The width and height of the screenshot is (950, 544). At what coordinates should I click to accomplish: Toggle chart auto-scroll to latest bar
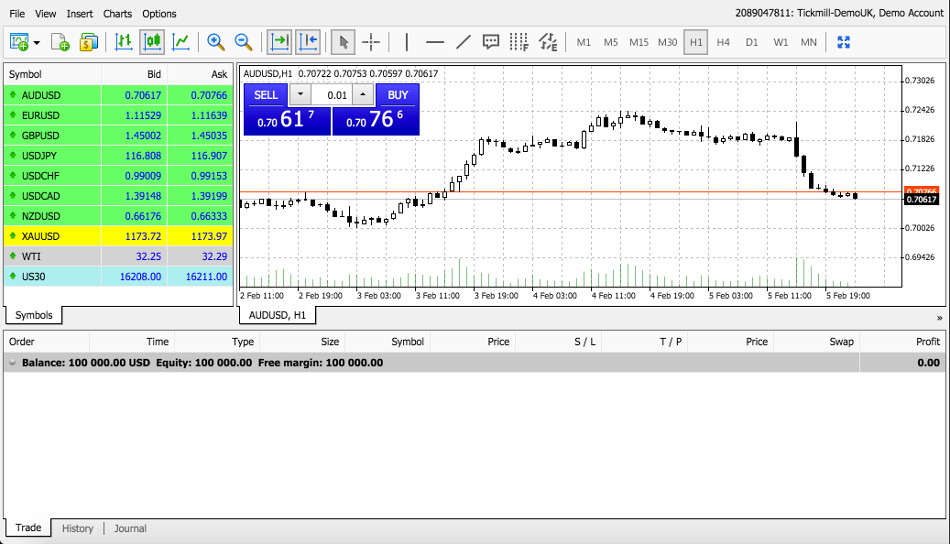pyautogui.click(x=279, y=42)
